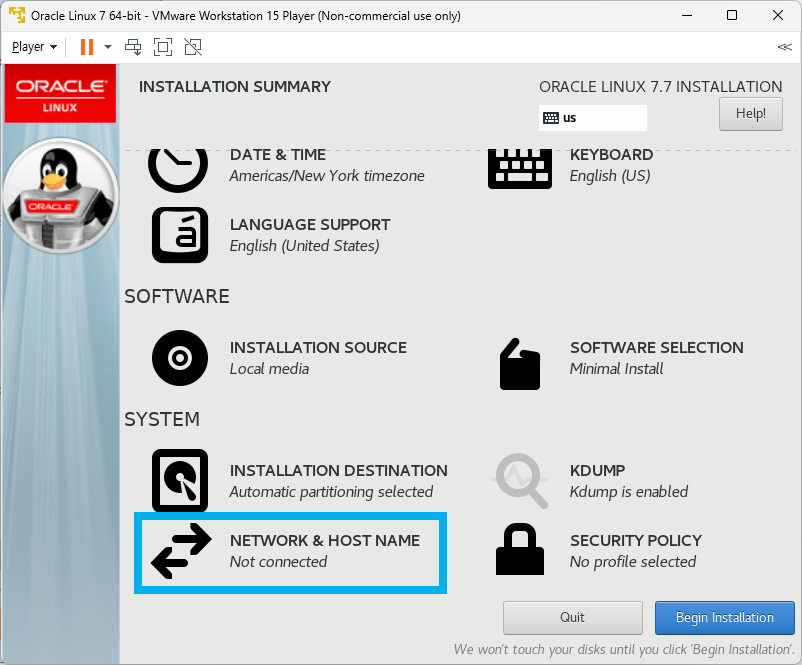Viewport: 802px width, 665px height.
Task: Click 'Americas/New York timezone' text
Action: 327,175
